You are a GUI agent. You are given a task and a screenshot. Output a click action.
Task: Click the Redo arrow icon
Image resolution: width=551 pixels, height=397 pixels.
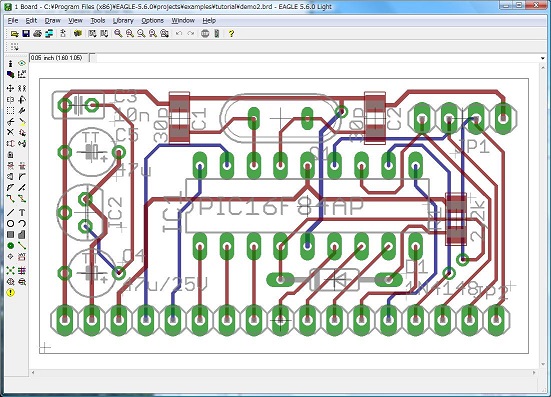click(190, 34)
